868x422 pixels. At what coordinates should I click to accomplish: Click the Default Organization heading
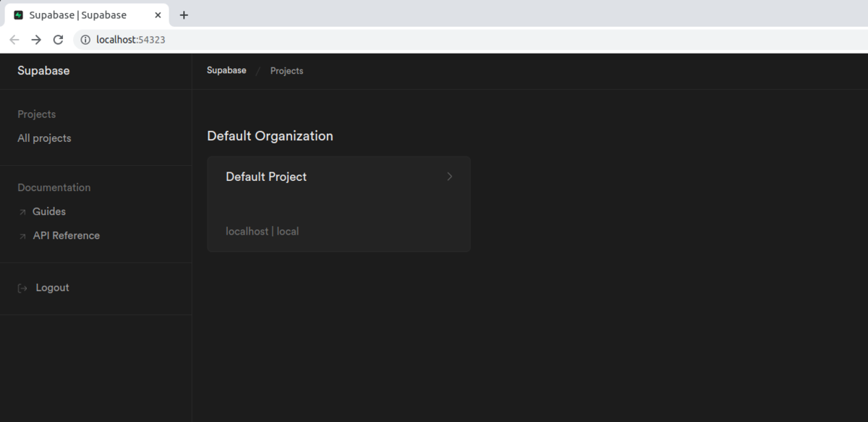(270, 136)
